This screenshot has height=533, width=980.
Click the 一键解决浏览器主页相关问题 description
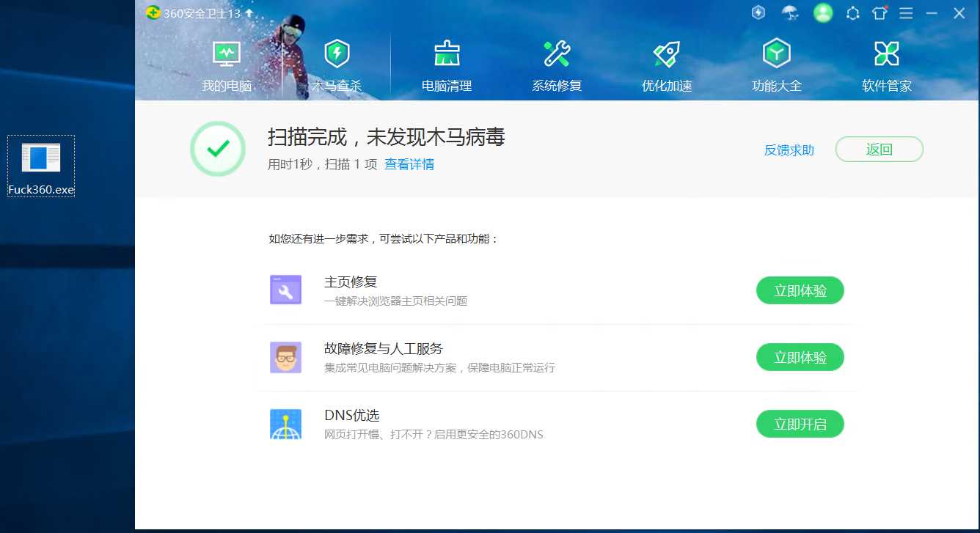(x=396, y=301)
